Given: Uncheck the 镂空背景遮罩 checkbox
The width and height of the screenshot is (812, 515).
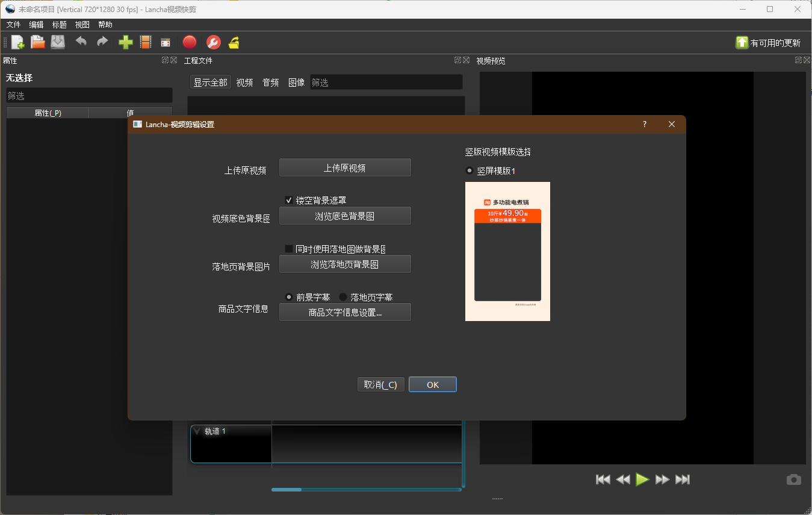Looking at the screenshot, I should pyautogui.click(x=289, y=200).
